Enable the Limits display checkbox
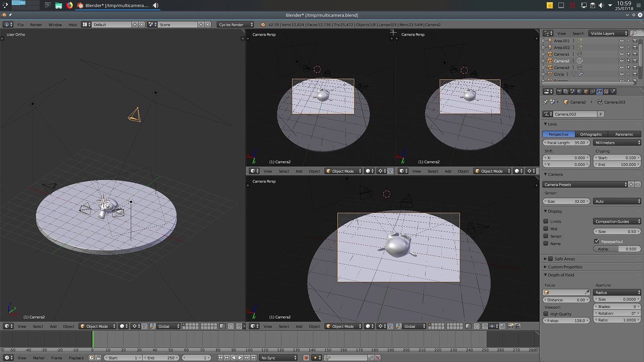Image resolution: width=644 pixels, height=362 pixels. coord(546,221)
